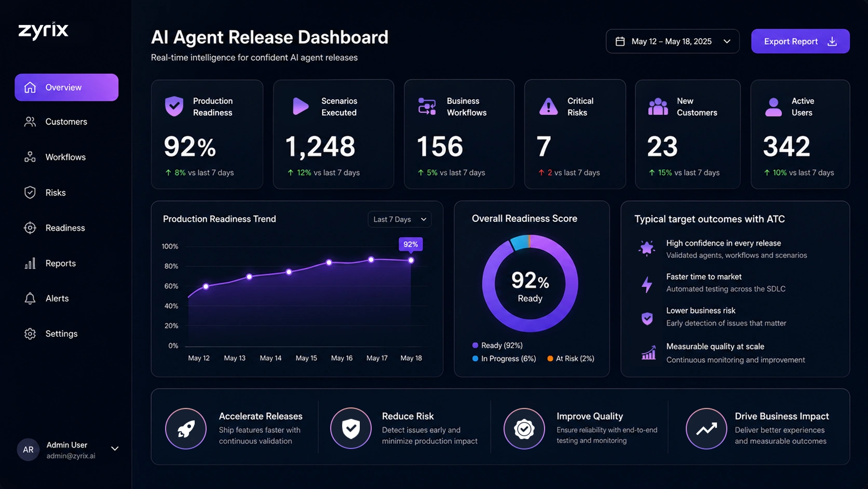
Task: Click the Production Readiness shield icon
Action: 174,106
